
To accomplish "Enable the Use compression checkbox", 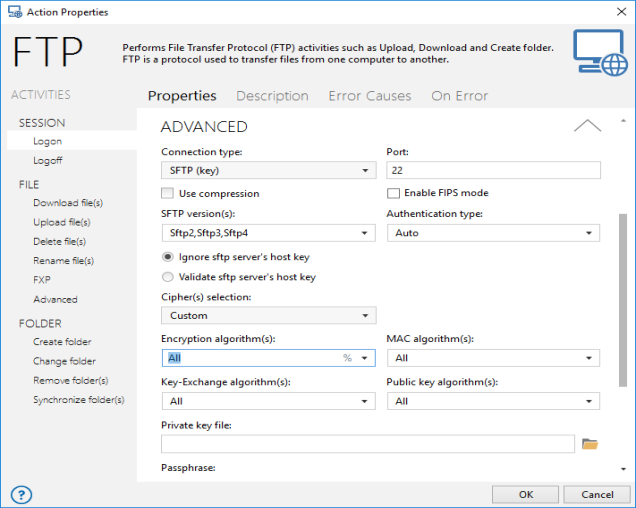I will (167, 193).
